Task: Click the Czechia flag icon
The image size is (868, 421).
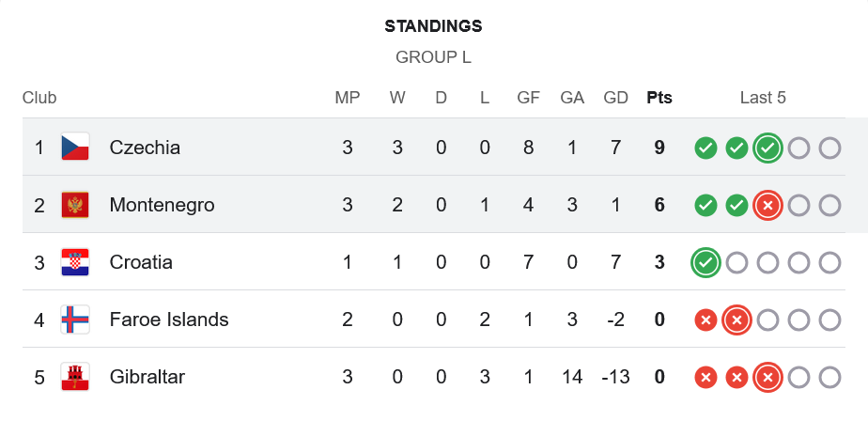Action: (75, 148)
